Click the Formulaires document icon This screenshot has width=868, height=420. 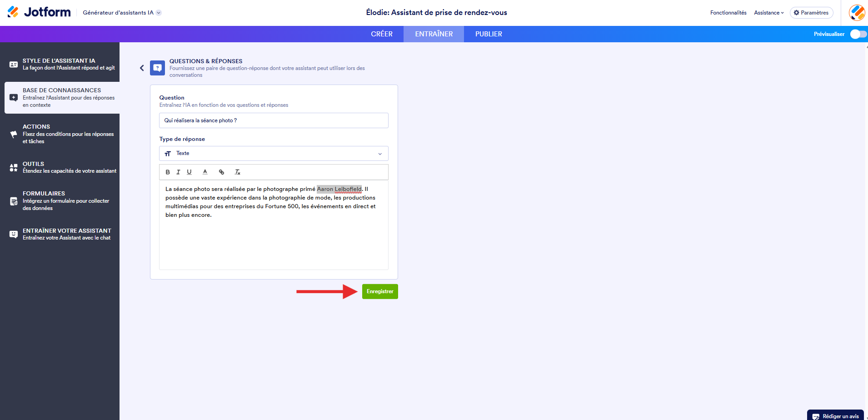pos(14,201)
